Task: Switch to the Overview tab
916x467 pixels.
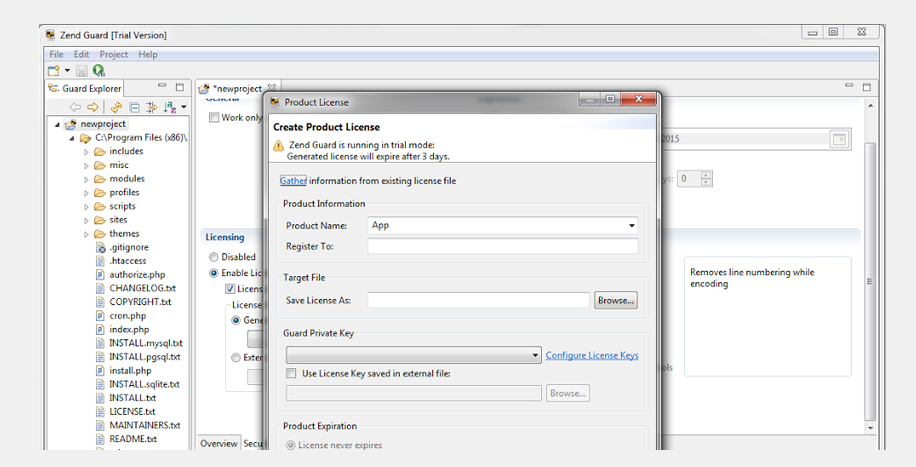Action: (x=218, y=444)
